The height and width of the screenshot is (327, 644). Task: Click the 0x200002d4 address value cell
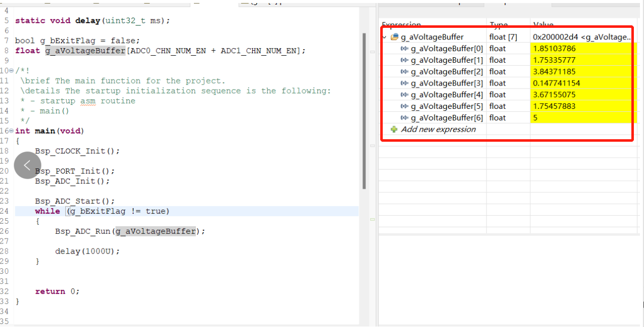pyautogui.click(x=581, y=37)
